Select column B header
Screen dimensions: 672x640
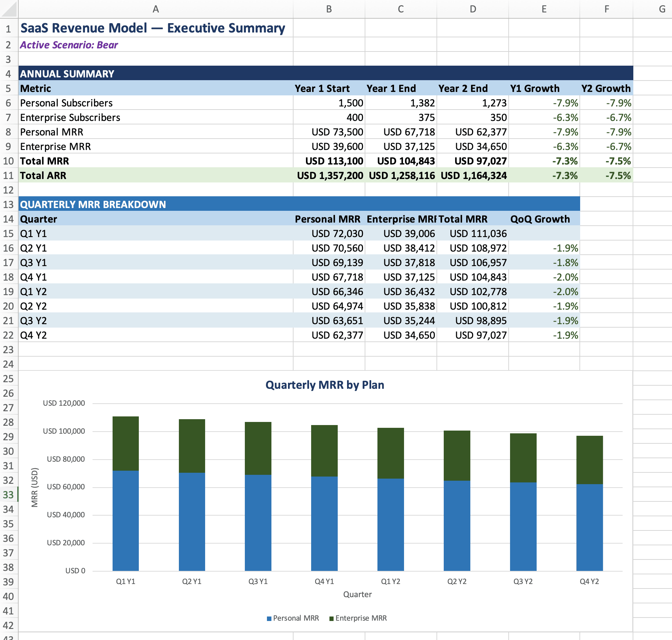(329, 9)
